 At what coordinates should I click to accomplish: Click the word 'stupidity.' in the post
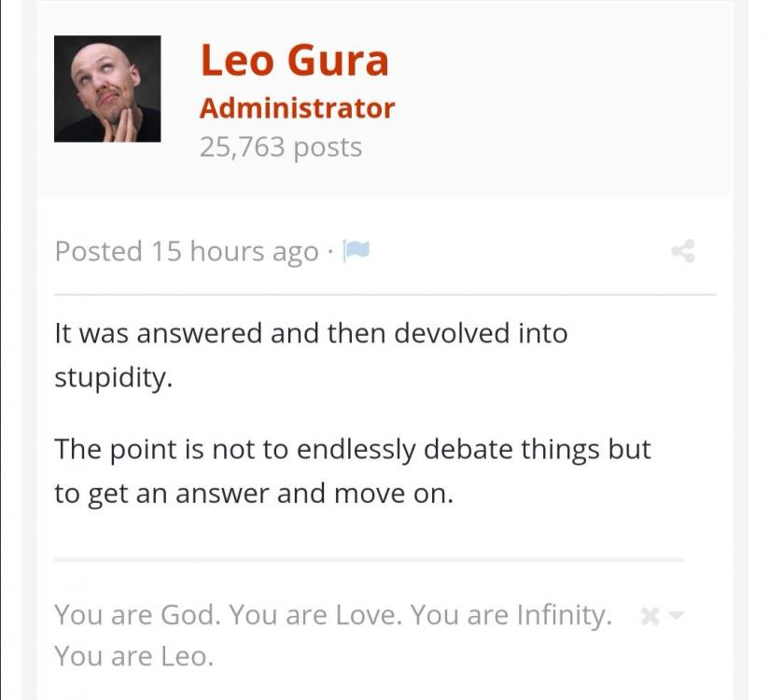click(113, 377)
